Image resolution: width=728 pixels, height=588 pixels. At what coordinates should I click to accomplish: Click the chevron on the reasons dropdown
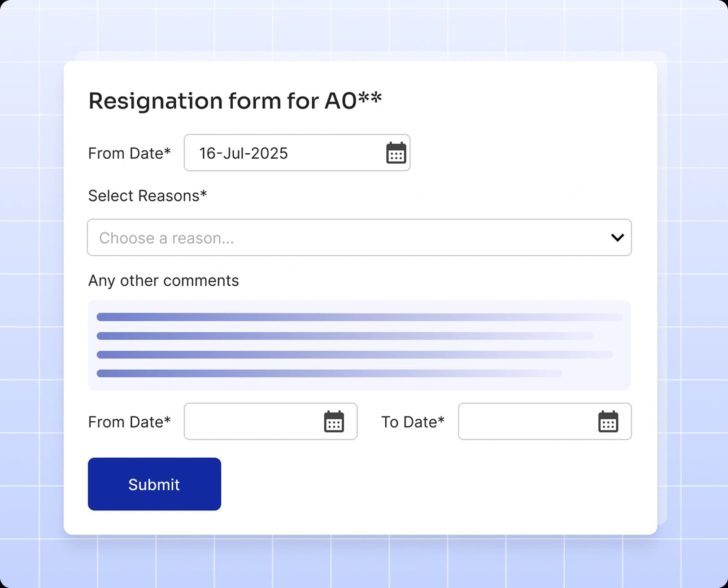click(x=618, y=238)
